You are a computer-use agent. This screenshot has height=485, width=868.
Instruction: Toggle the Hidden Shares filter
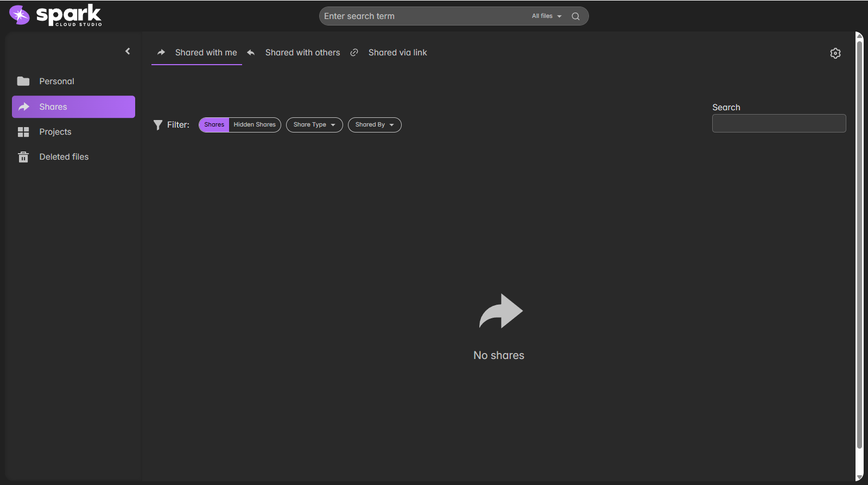pos(255,125)
